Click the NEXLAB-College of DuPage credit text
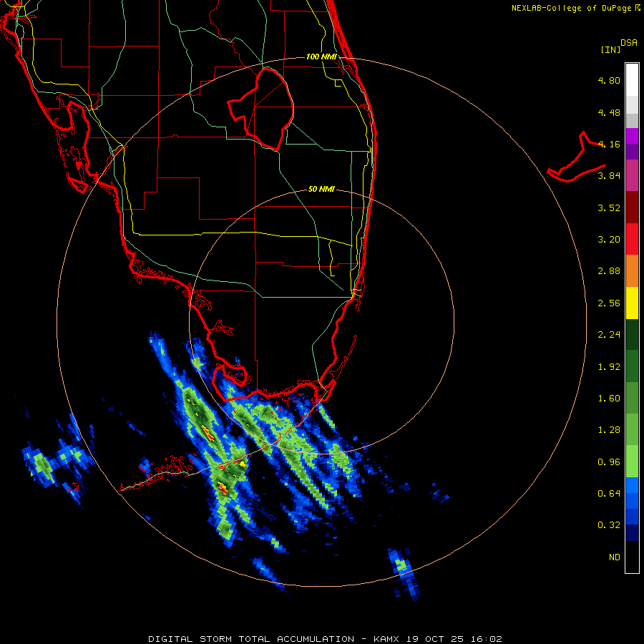The width and height of the screenshot is (644, 644). 572,8
